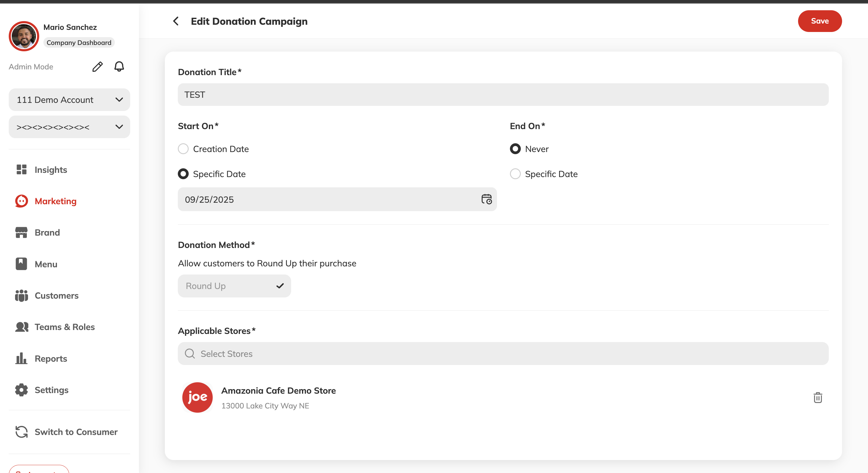
Task: Select Specific Date radio under End On
Action: tap(515, 174)
